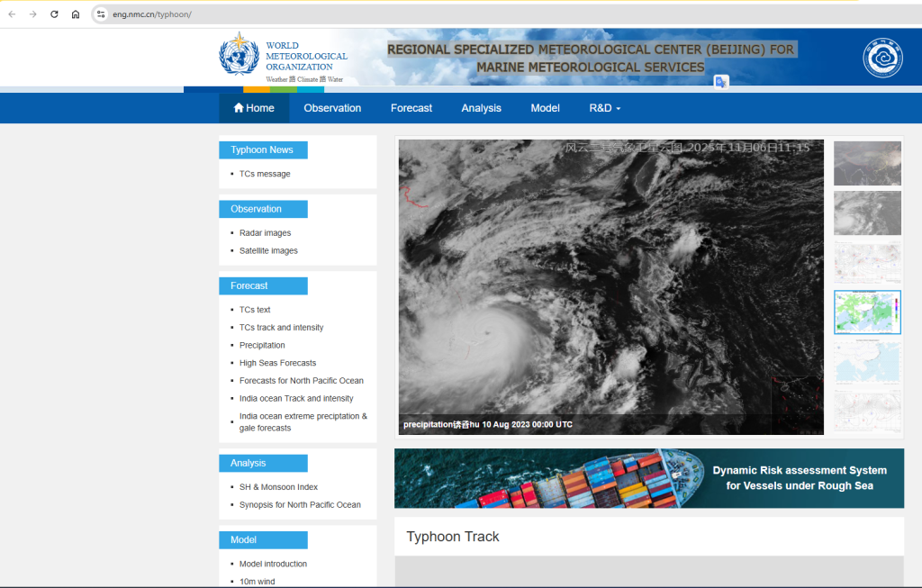Open High Seas Forecasts link
This screenshot has width=922, height=588.
click(277, 363)
